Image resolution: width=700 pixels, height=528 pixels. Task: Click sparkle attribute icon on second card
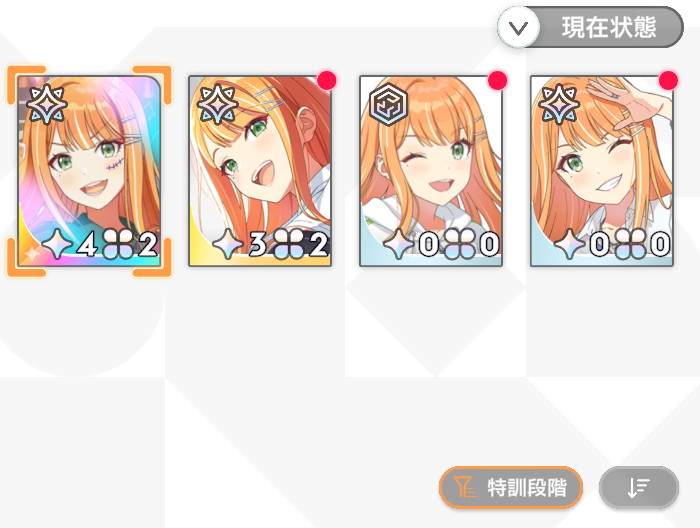(x=218, y=104)
